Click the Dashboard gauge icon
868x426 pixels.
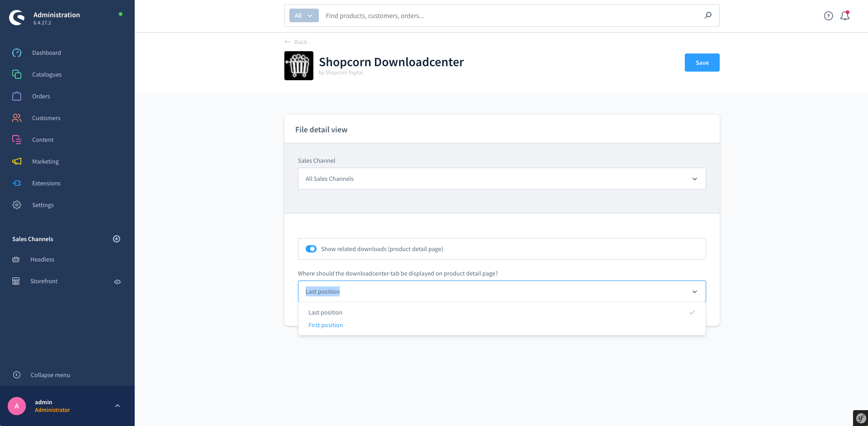tap(17, 53)
